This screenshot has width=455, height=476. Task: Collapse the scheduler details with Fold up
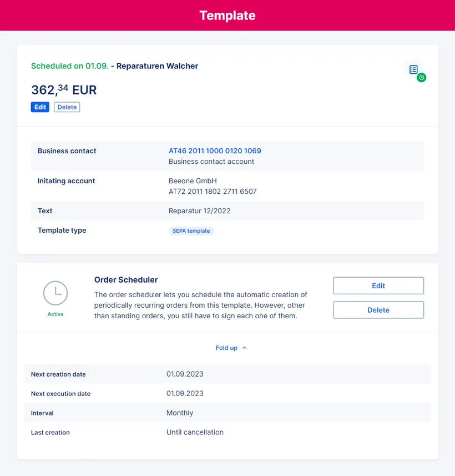click(228, 348)
